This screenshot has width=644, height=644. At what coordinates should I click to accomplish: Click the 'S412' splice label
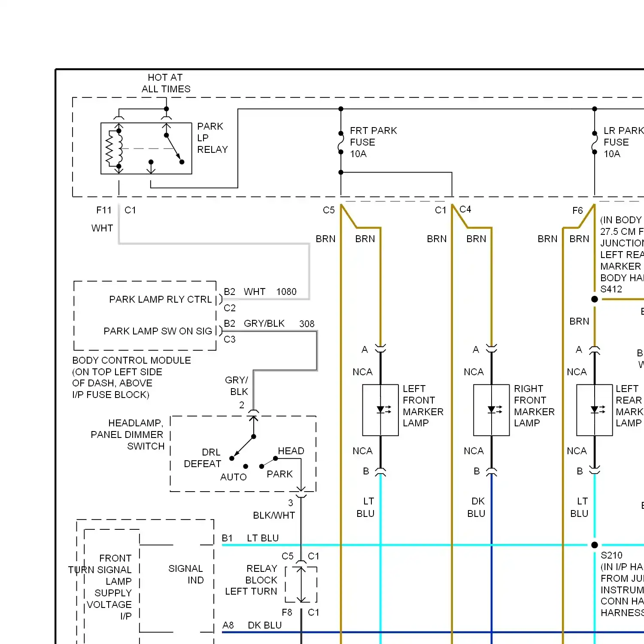point(611,289)
